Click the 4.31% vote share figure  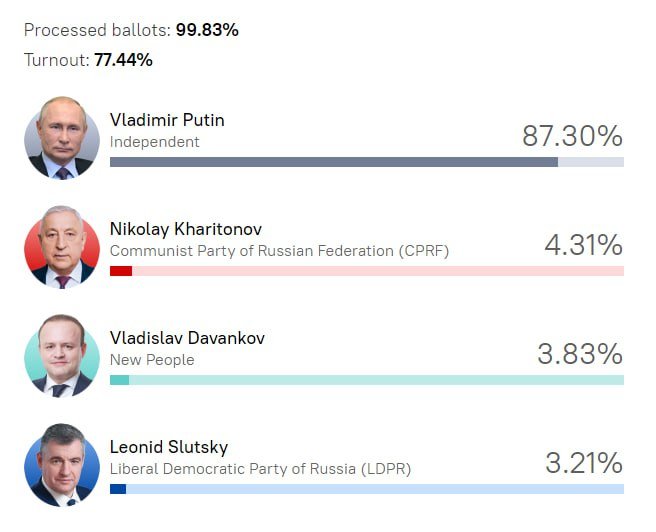pos(583,245)
